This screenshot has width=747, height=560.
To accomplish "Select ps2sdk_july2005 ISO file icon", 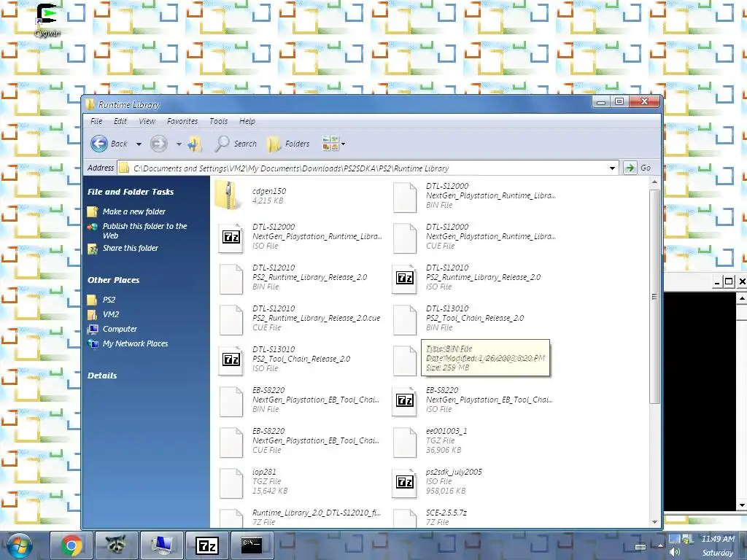I will [404, 483].
